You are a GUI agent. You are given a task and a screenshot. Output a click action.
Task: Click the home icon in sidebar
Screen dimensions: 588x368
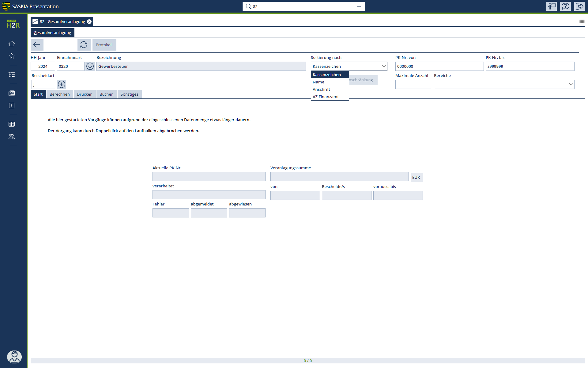12,44
